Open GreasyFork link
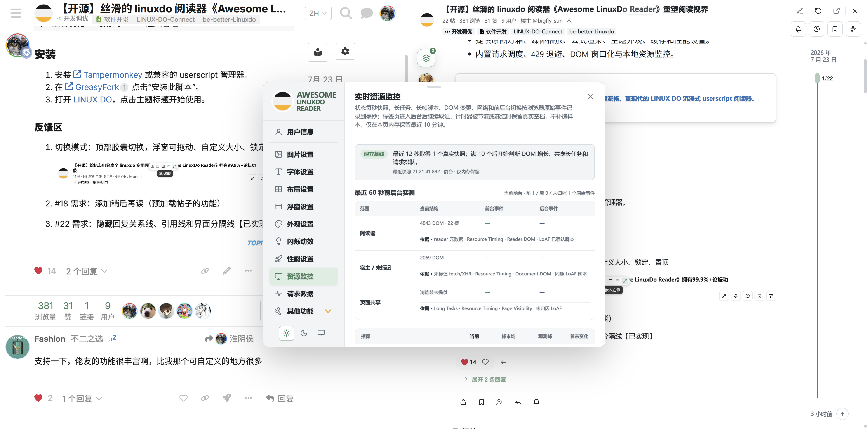Viewport: 868px width, 429px height. coord(97,87)
